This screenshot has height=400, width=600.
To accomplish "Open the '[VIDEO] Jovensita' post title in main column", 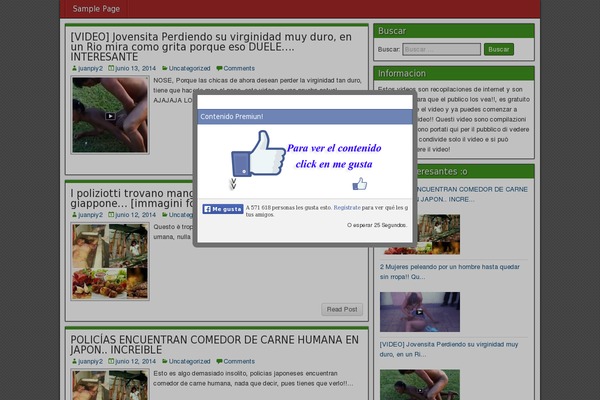I will tap(211, 47).
